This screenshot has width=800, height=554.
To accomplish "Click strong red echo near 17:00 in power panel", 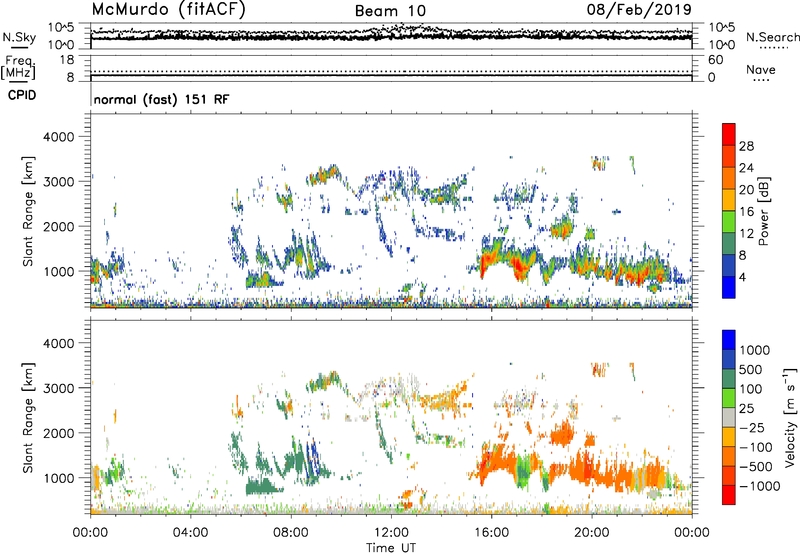I will tap(520, 266).
